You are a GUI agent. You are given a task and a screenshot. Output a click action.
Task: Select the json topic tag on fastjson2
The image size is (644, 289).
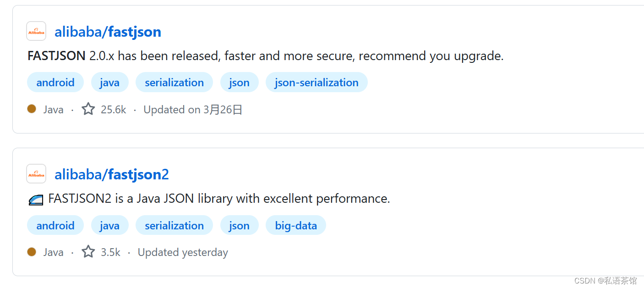(x=239, y=225)
